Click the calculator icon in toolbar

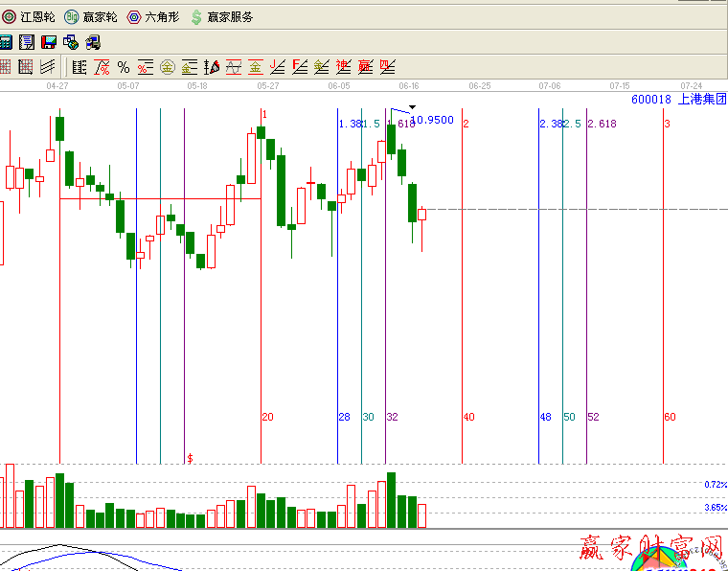[6, 42]
